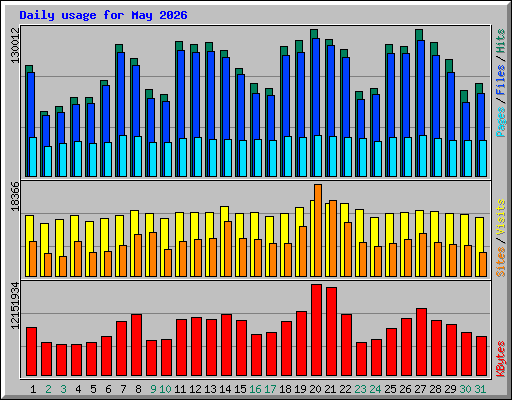Click day 19 on the x-axis
The width and height of the screenshot is (512, 400).
[x=300, y=389]
